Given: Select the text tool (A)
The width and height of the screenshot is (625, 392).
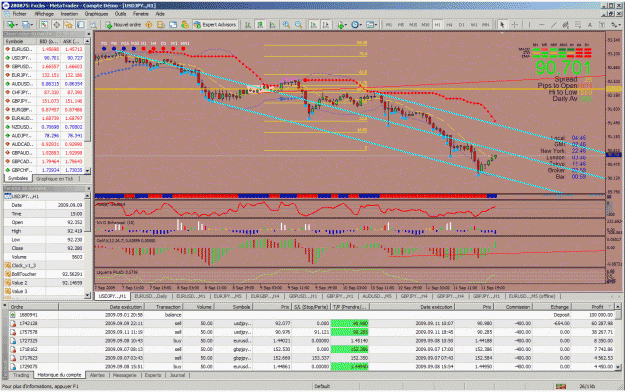Looking at the screenshot, I should pos(590,25).
